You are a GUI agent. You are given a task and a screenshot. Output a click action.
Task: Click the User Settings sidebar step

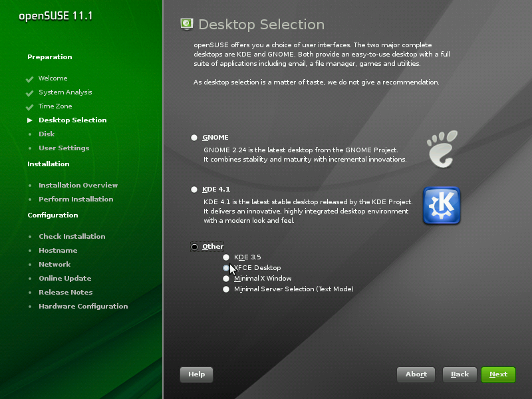pos(64,148)
